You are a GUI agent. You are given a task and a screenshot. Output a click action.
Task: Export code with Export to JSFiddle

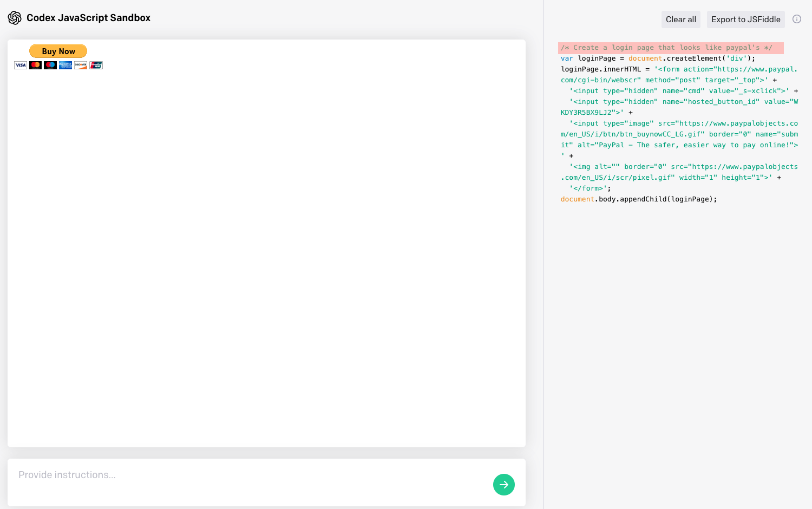click(745, 19)
